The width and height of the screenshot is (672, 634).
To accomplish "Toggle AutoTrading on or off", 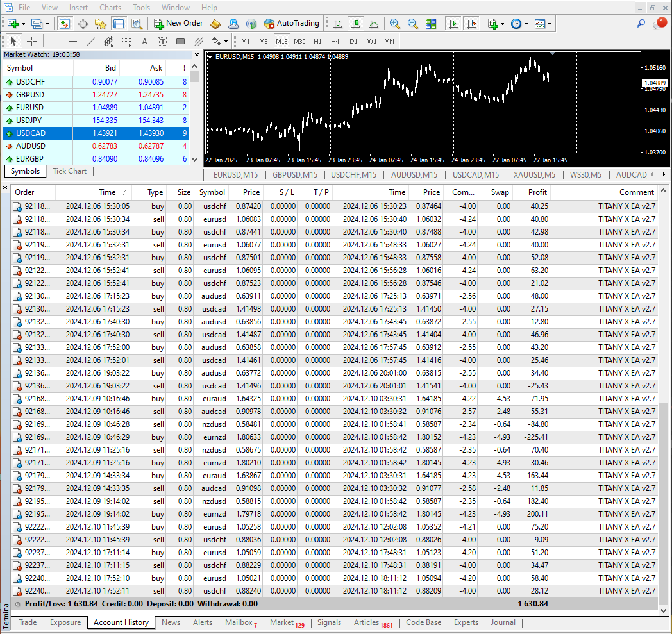I will point(291,24).
